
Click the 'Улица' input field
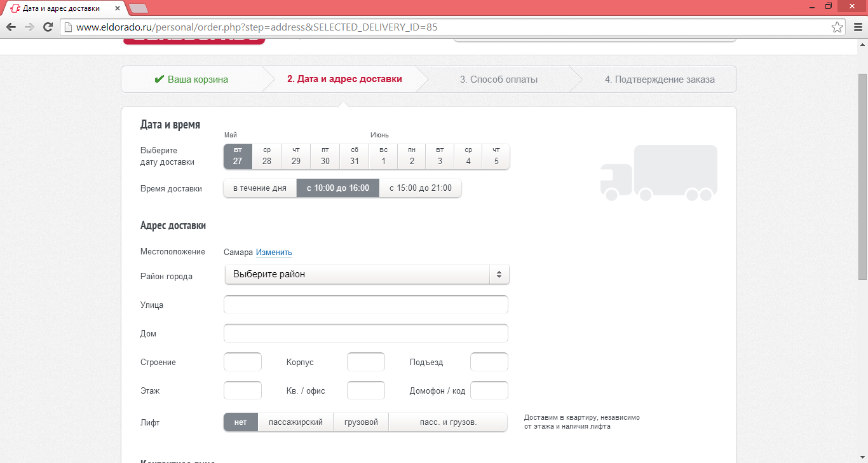point(366,305)
